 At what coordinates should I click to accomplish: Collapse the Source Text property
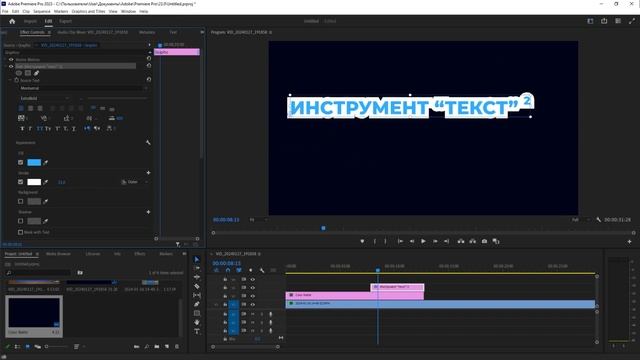(11, 80)
